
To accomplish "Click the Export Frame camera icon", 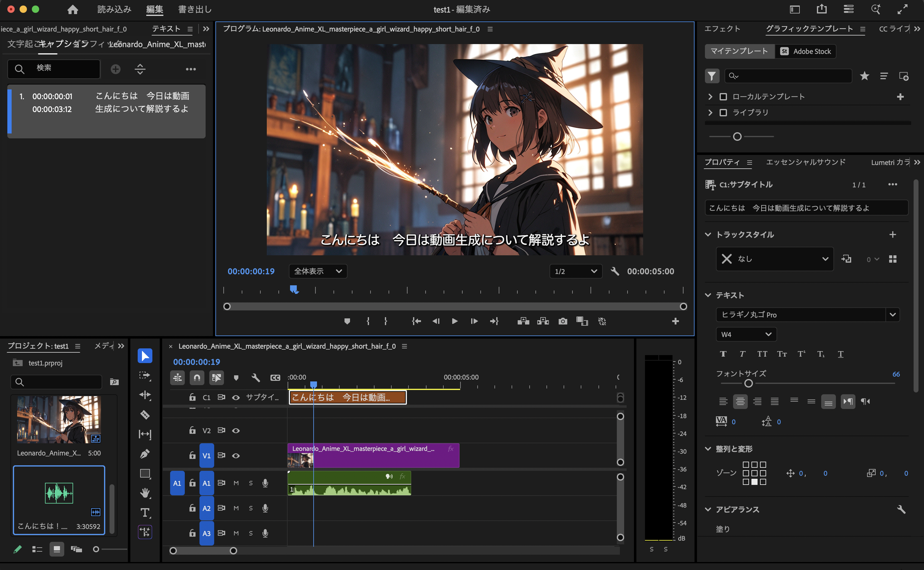I will [563, 321].
